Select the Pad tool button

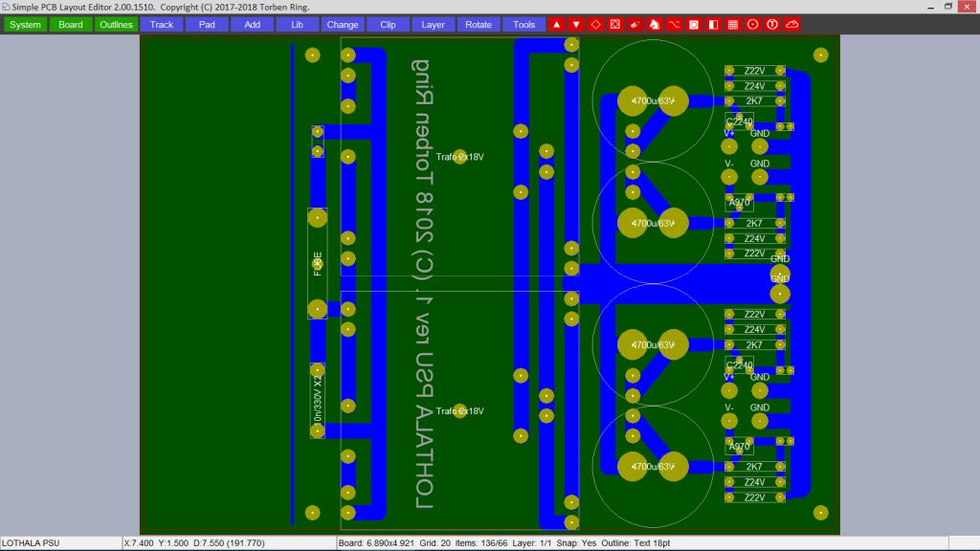coord(207,24)
